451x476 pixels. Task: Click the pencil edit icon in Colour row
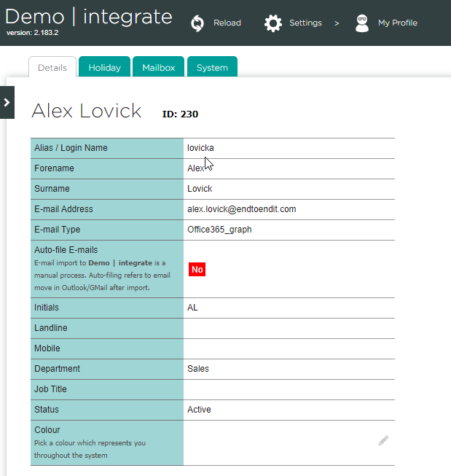383,440
